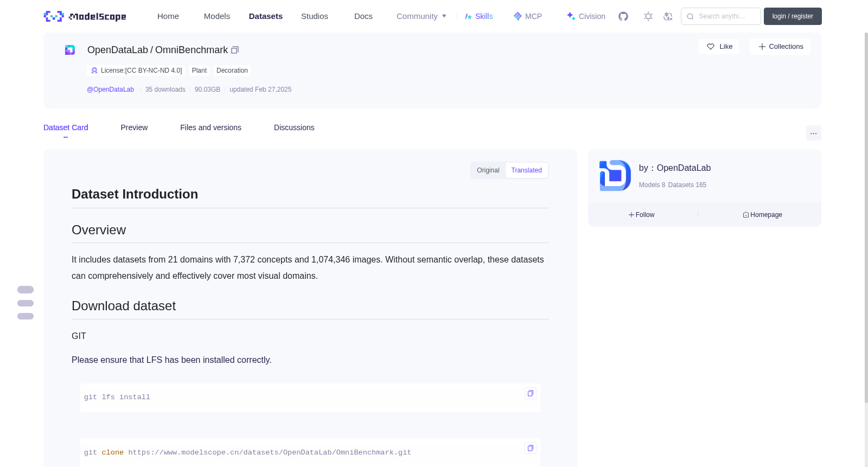Open the Discussions tab
The height and width of the screenshot is (467, 868).
pyautogui.click(x=294, y=127)
